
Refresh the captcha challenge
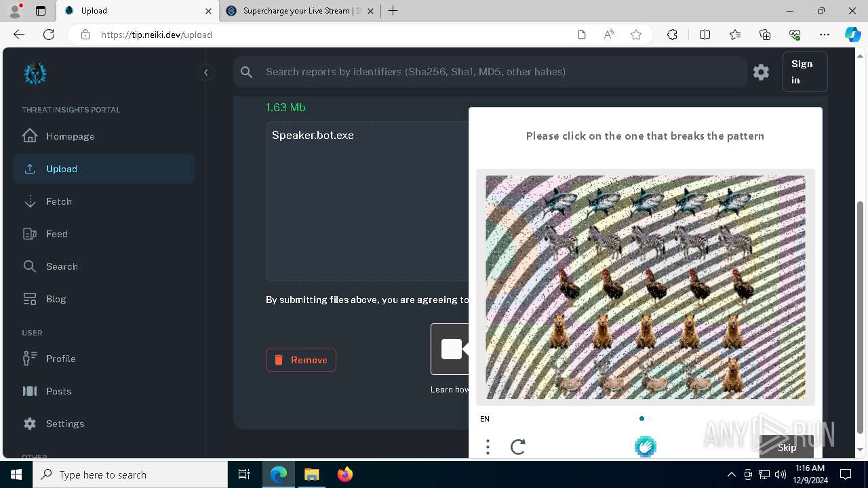tap(518, 447)
